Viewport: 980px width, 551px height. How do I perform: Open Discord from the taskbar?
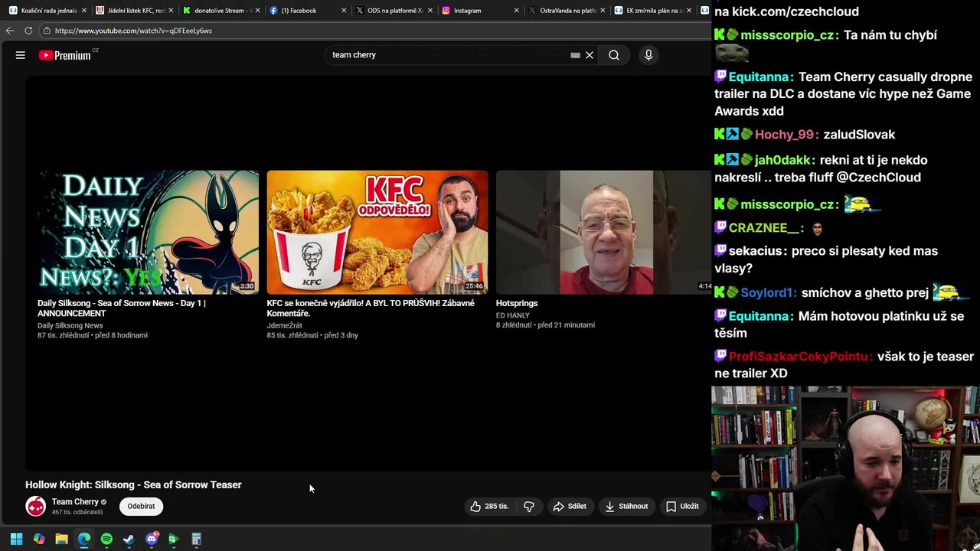point(152,539)
